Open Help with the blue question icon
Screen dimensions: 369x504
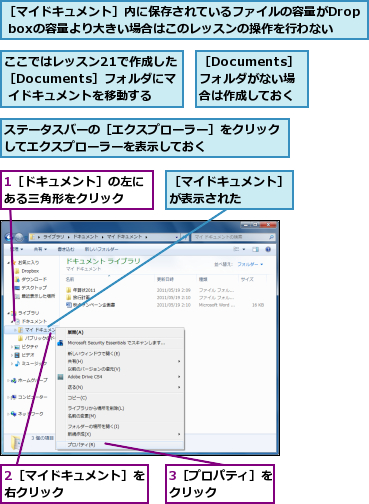(x=268, y=249)
